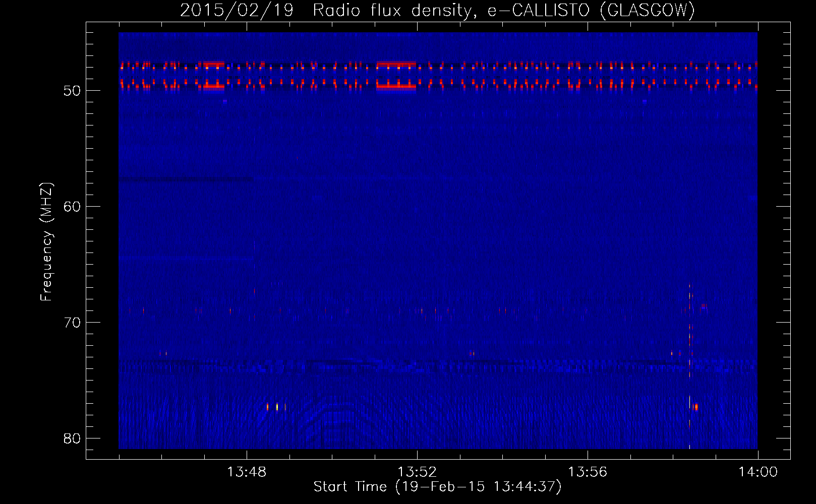Click the Frequency (MHZ) axis label
The height and width of the screenshot is (504, 816).
click(46, 242)
